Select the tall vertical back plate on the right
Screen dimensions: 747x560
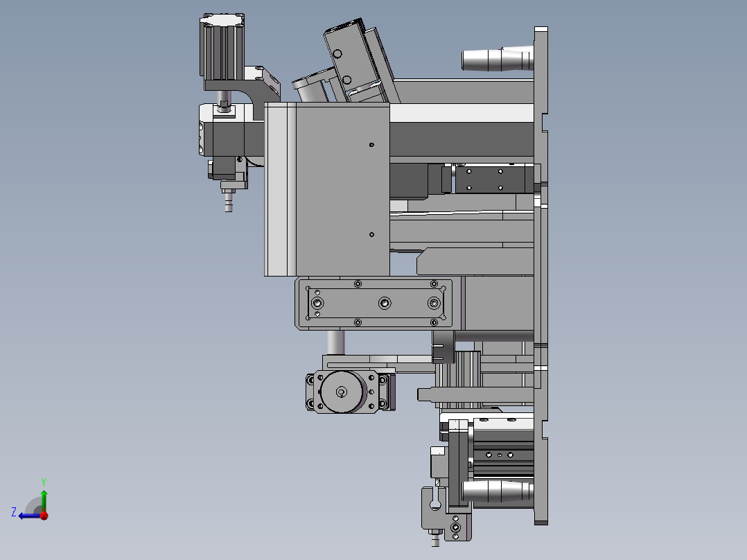click(541, 275)
